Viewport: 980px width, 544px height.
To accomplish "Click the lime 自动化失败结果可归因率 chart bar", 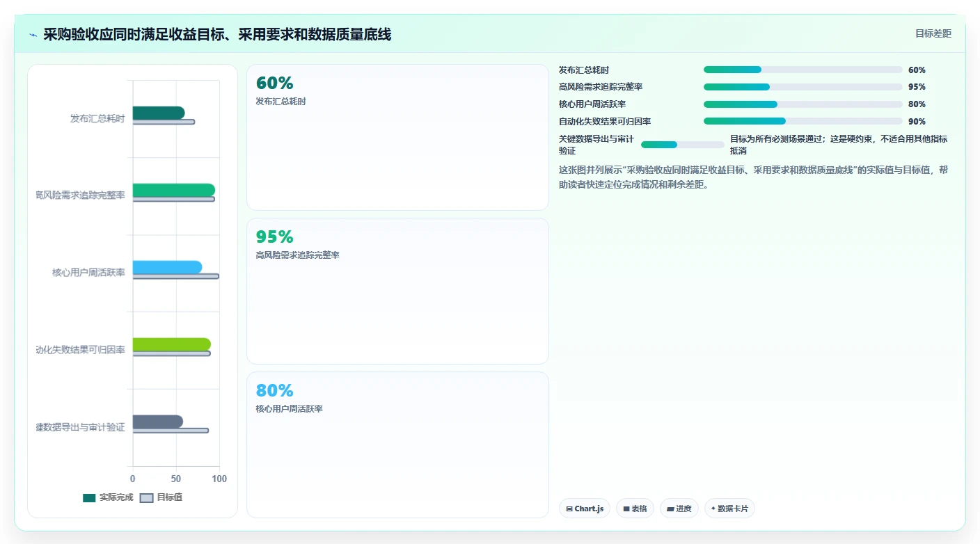I will (172, 344).
